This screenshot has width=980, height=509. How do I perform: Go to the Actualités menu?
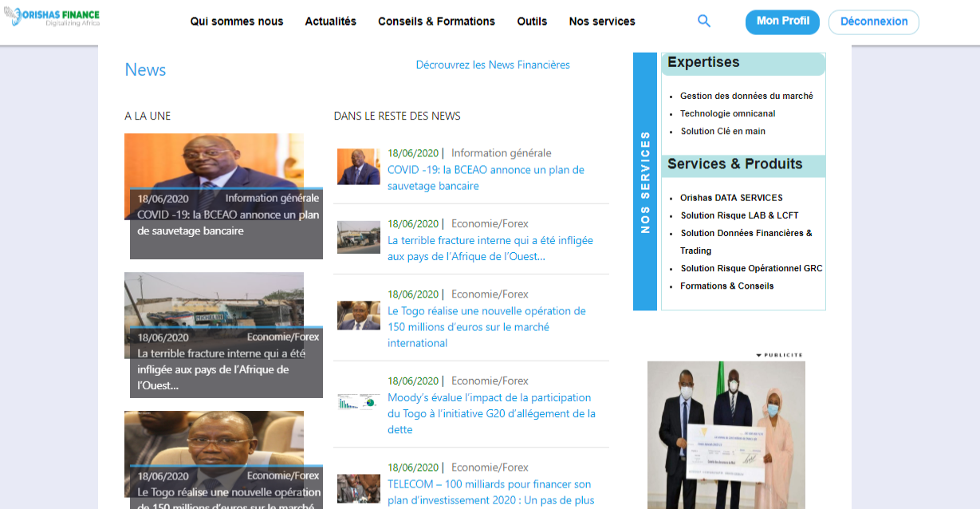(331, 22)
